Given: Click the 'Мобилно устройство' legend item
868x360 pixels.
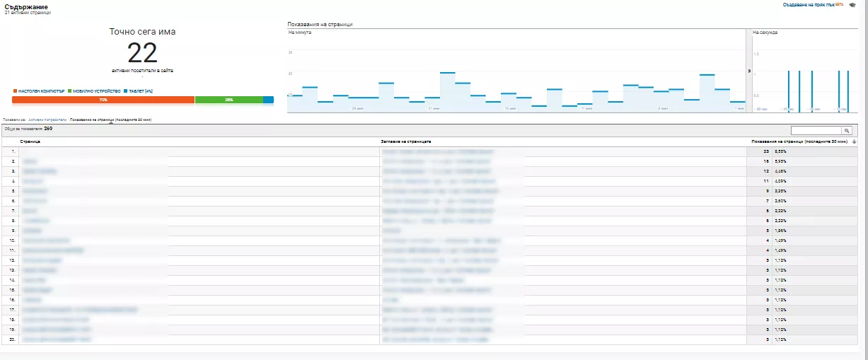Looking at the screenshot, I should point(95,91).
